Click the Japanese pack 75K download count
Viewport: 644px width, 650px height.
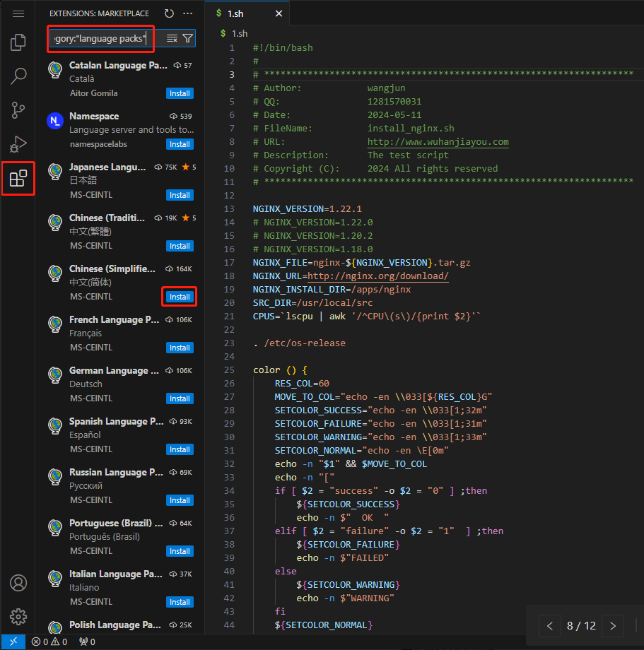166,167
